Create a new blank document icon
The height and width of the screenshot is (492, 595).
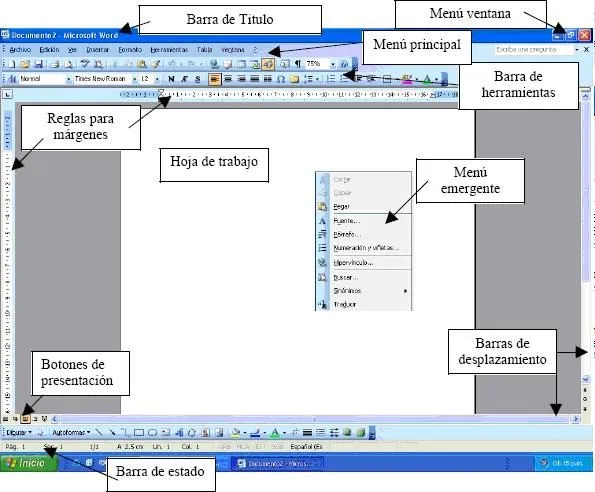click(12, 64)
